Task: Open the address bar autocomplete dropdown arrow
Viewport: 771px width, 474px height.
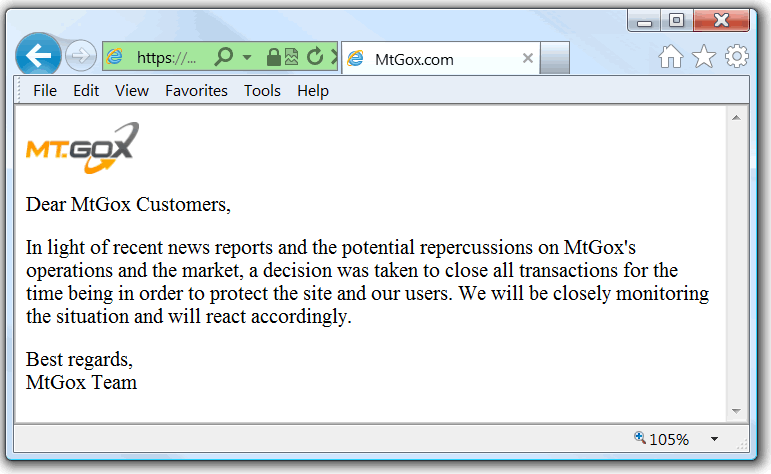Action: [247, 58]
